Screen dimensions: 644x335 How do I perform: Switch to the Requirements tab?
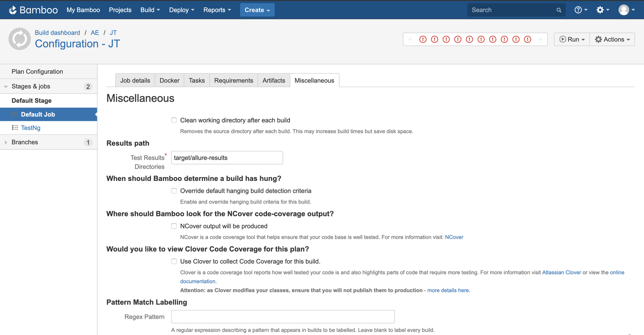234,80
